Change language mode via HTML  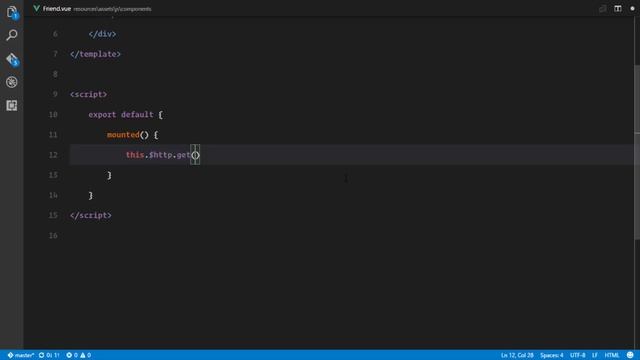click(x=611, y=355)
